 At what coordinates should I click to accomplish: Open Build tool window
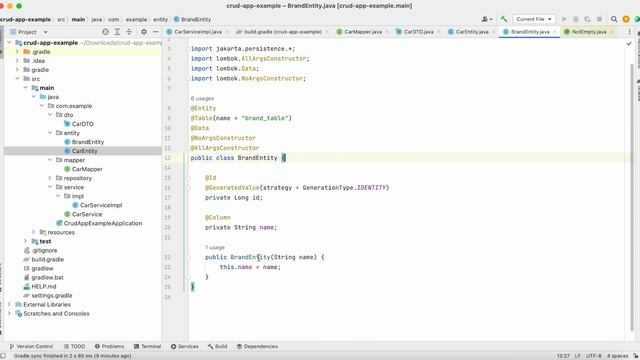click(x=218, y=346)
